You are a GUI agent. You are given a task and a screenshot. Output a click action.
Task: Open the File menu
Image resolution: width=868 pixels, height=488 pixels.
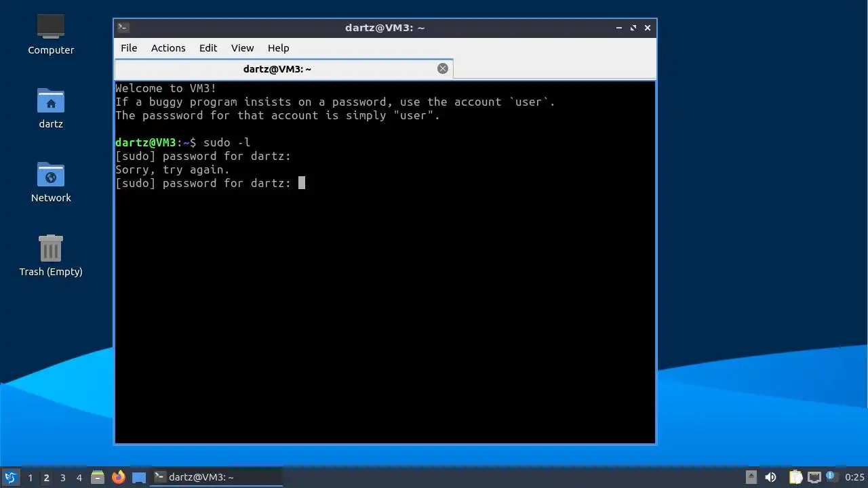129,48
